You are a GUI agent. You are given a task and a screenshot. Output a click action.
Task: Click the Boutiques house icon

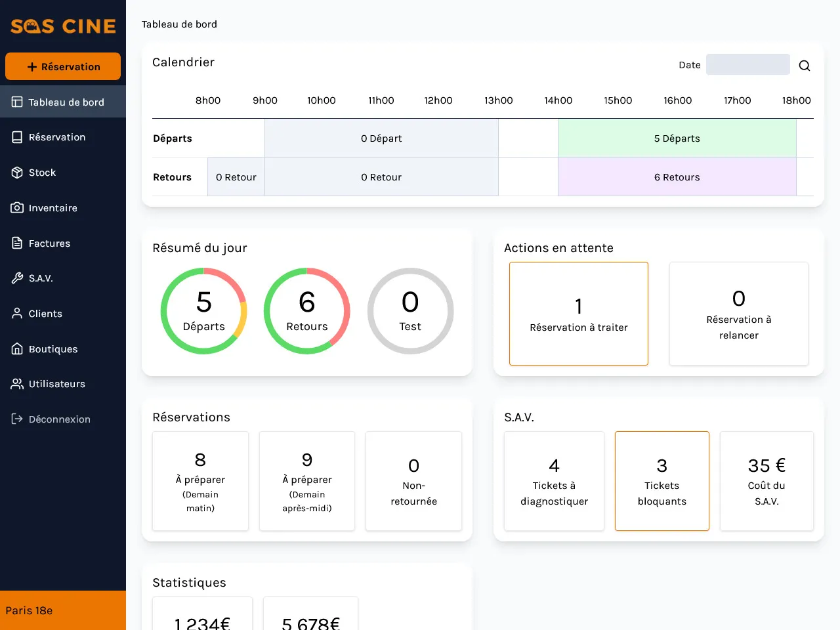click(x=17, y=349)
